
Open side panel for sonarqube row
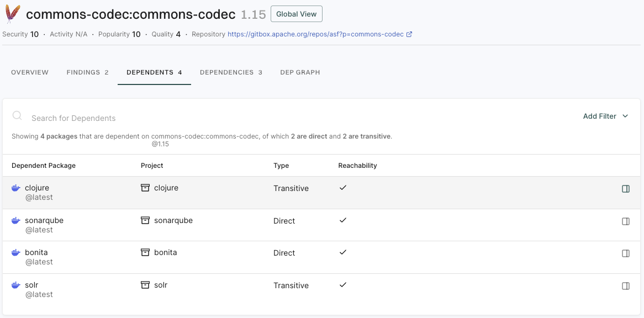625,221
